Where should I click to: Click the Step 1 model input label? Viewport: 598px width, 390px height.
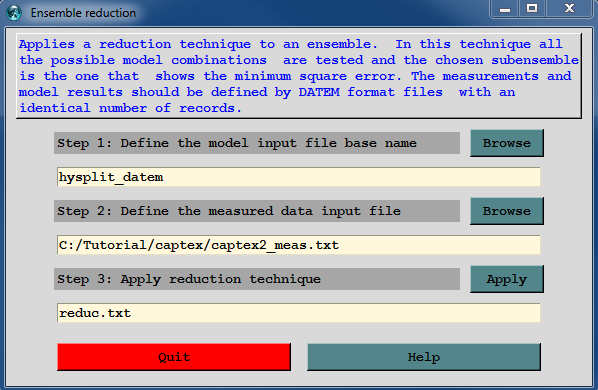257,143
